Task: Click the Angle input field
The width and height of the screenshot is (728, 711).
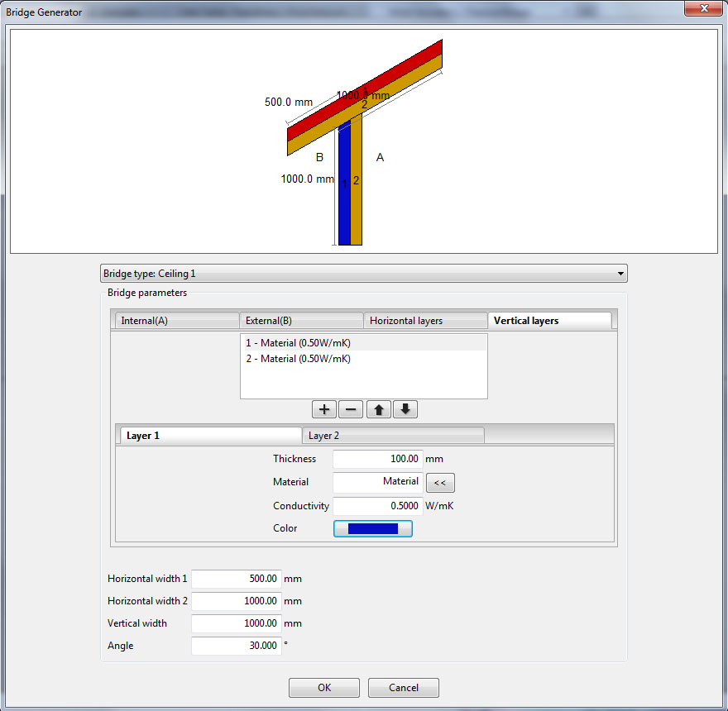Action: 237,646
